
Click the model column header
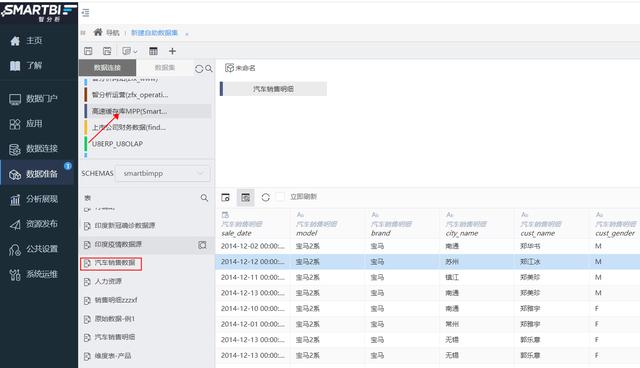click(307, 233)
